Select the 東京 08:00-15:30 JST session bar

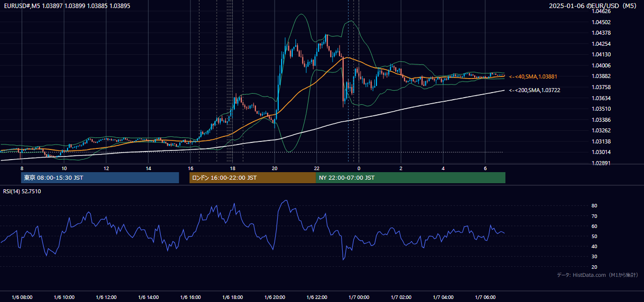pos(100,178)
